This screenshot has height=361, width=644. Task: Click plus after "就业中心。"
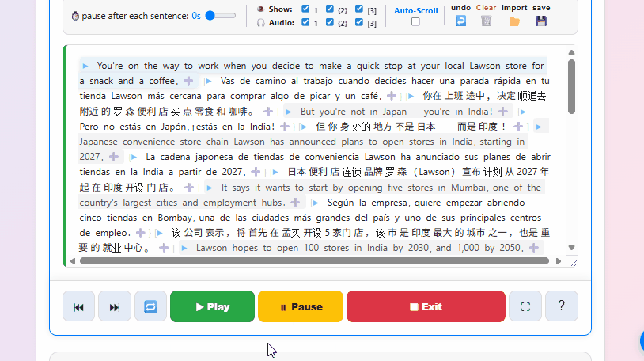[164, 248]
